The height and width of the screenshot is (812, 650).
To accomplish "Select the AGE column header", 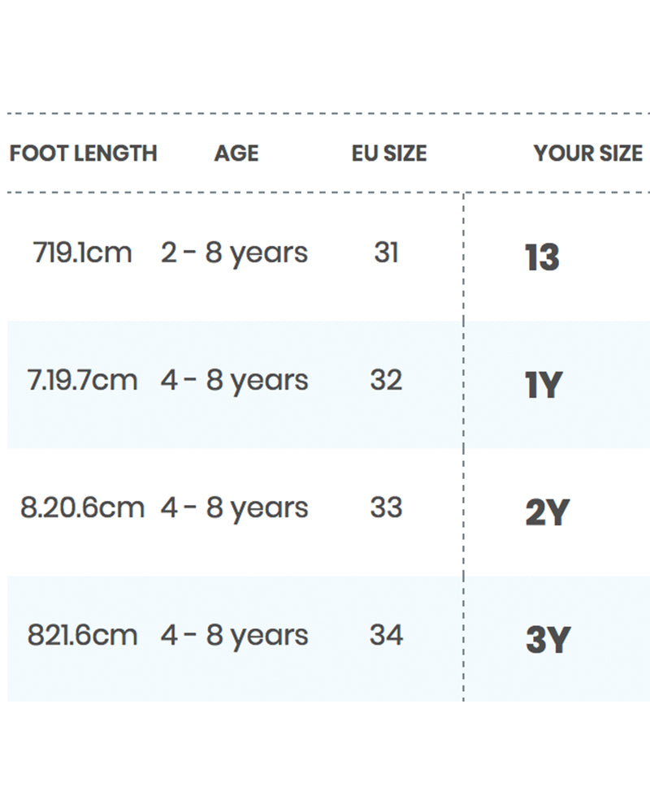I will click(236, 153).
